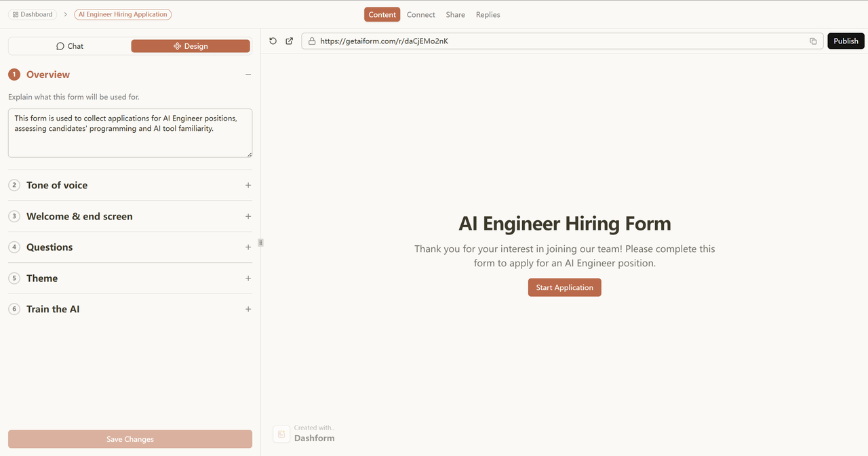Click the Start Application button
Screen dimensions: 868x456
tap(564, 287)
